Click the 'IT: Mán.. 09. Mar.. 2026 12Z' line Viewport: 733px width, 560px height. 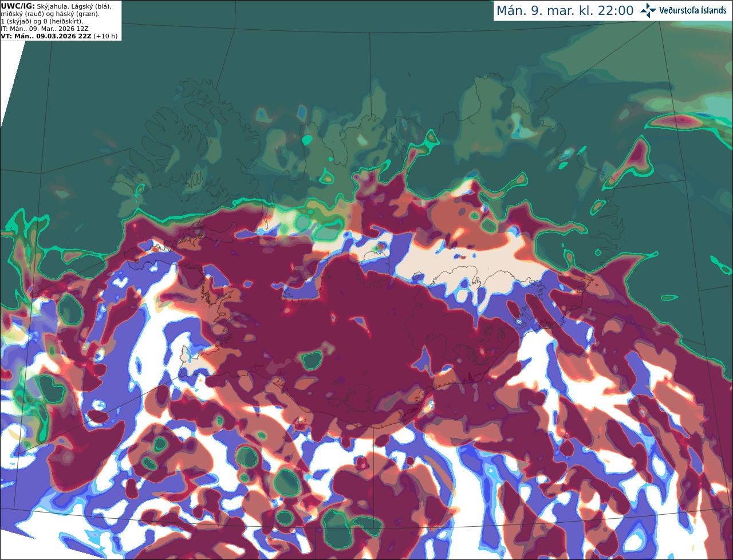coord(45,29)
